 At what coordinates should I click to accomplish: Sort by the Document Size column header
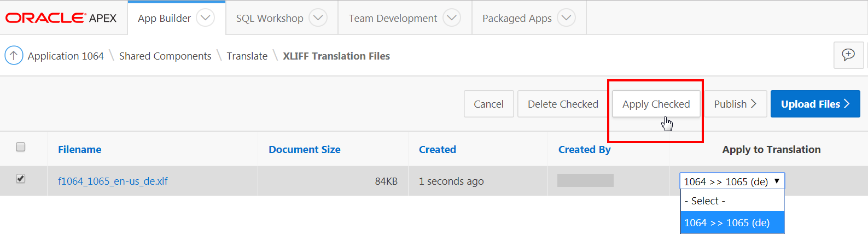[x=304, y=149]
